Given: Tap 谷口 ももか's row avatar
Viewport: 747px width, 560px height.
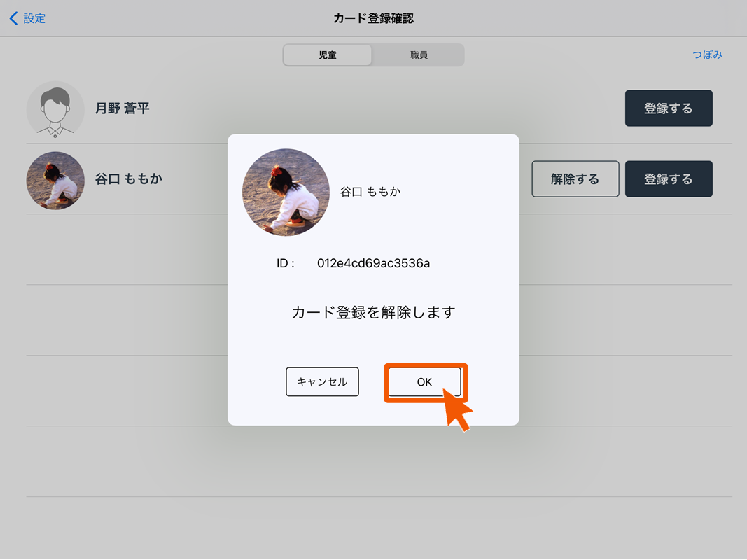Looking at the screenshot, I should click(55, 181).
